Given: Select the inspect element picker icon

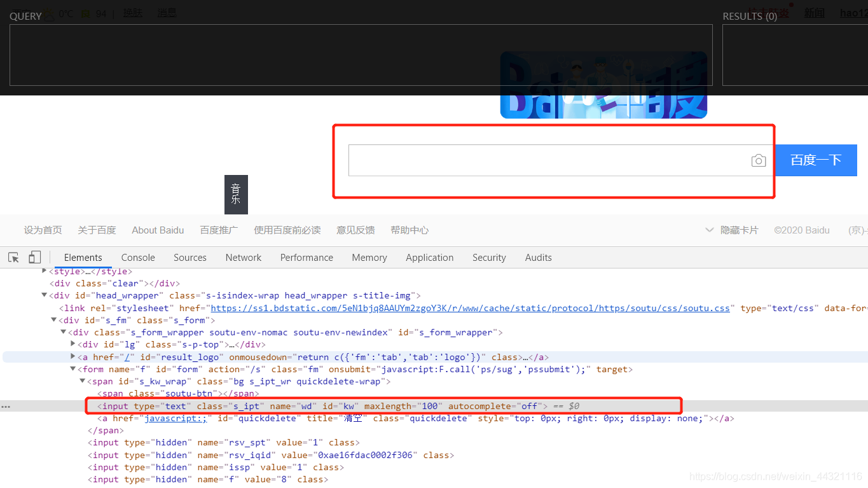Looking at the screenshot, I should [13, 258].
